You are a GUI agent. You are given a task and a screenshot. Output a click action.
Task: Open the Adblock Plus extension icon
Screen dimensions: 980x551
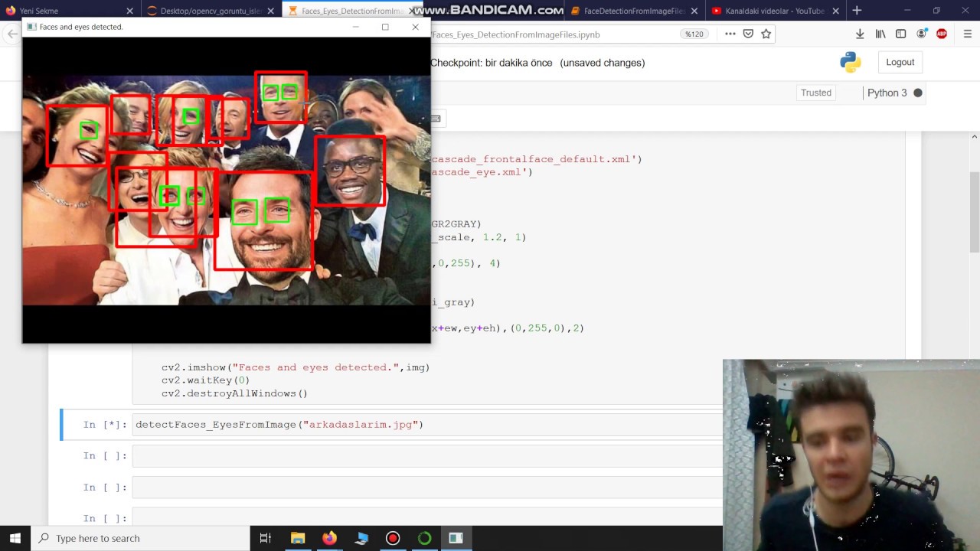(x=942, y=34)
